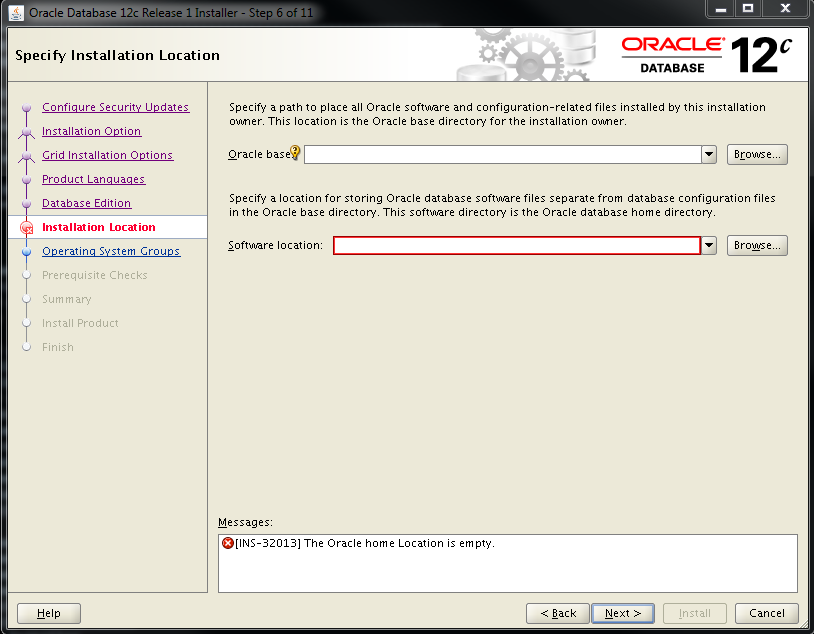The height and width of the screenshot is (634, 814).
Task: Return to the Database Edition step
Action: coord(86,203)
